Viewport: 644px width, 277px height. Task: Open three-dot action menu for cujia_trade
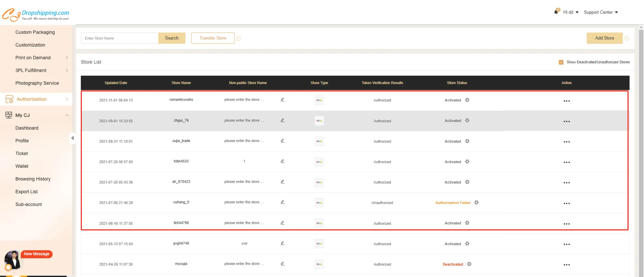[566, 142]
